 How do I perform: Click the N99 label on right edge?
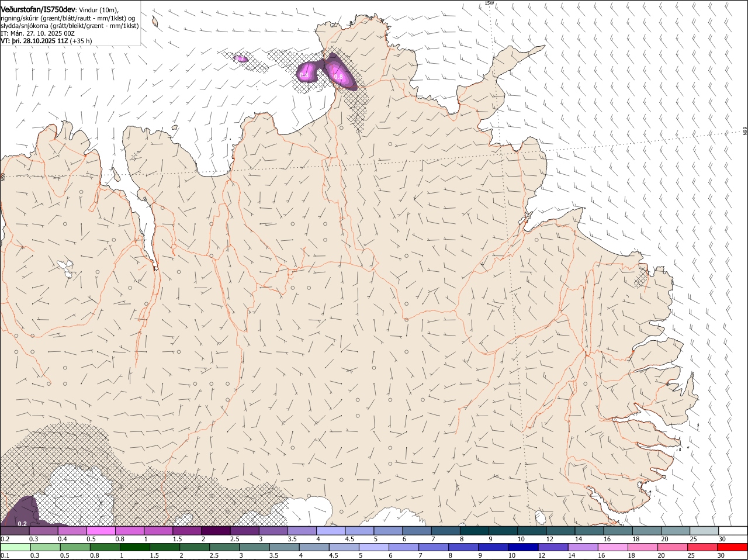pyautogui.click(x=745, y=132)
